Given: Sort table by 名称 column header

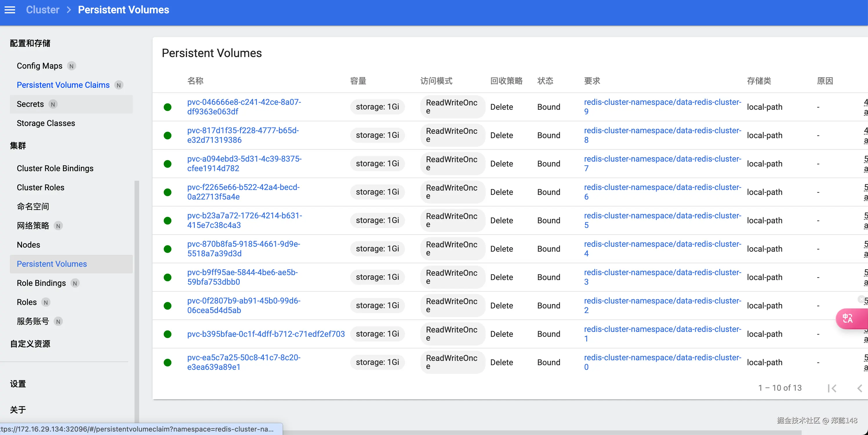Looking at the screenshot, I should point(195,81).
